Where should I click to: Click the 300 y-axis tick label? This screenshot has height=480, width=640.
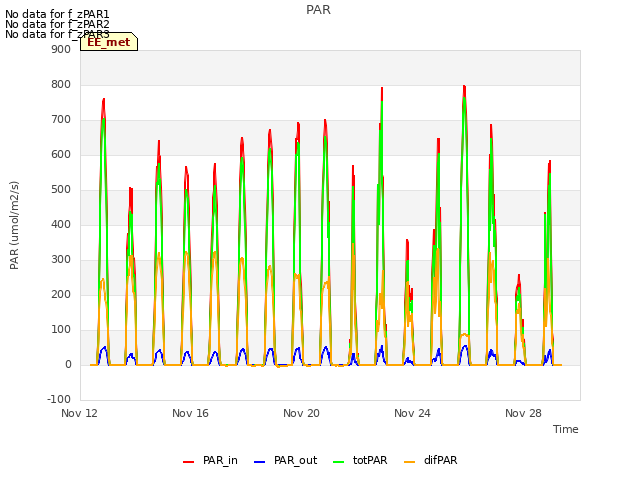61,260
